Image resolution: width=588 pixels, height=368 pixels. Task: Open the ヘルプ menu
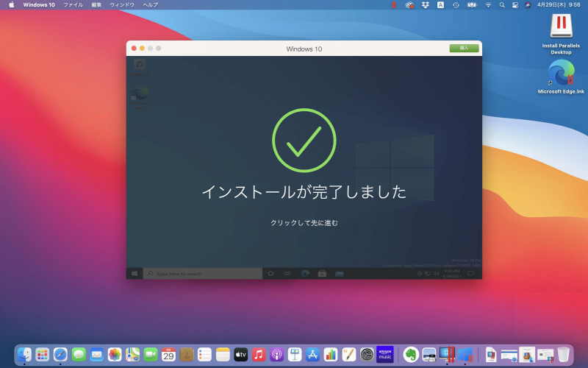point(151,5)
